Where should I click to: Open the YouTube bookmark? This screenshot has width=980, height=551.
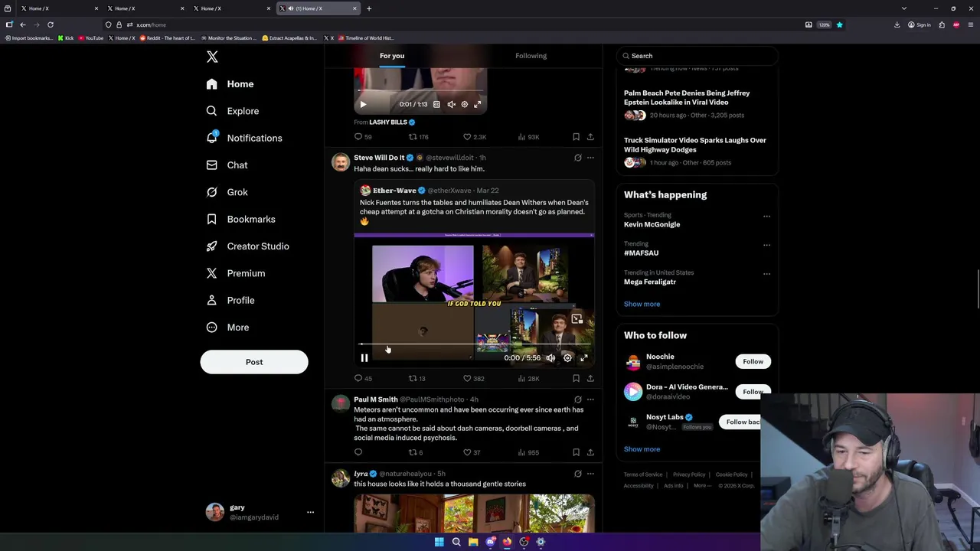point(90,37)
